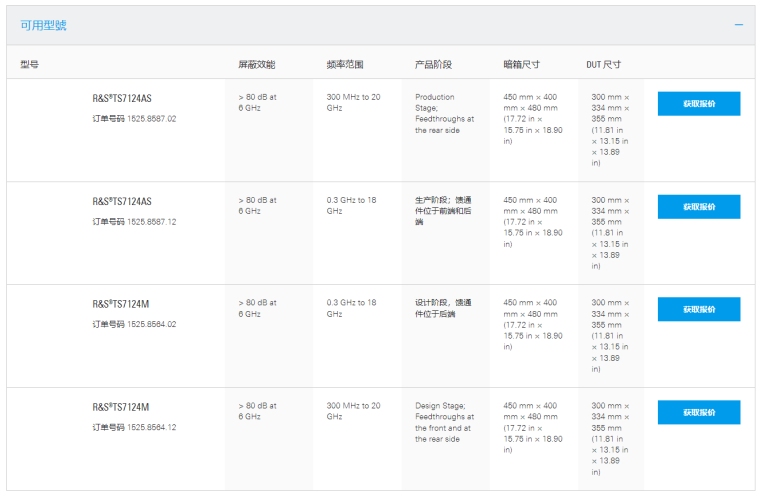Click the DUT 尺寸 column header
Screen dimensions: 760x496
[x=603, y=65]
